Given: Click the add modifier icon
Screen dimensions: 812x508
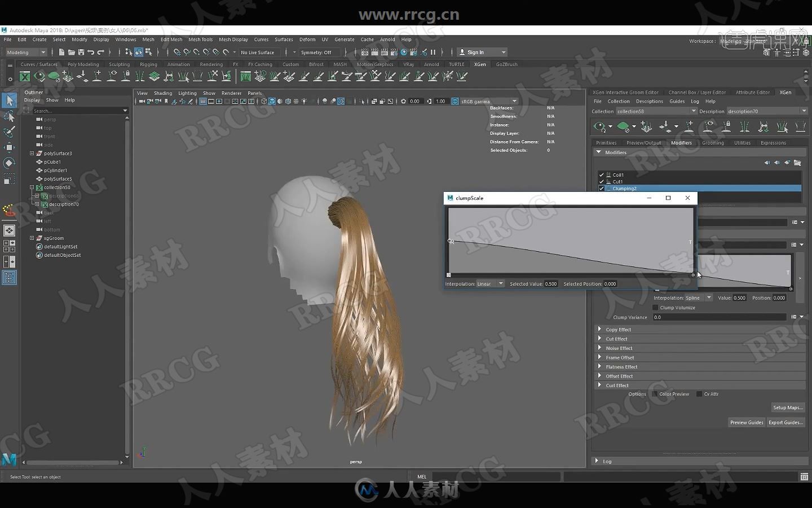Looking at the screenshot, I should [787, 163].
